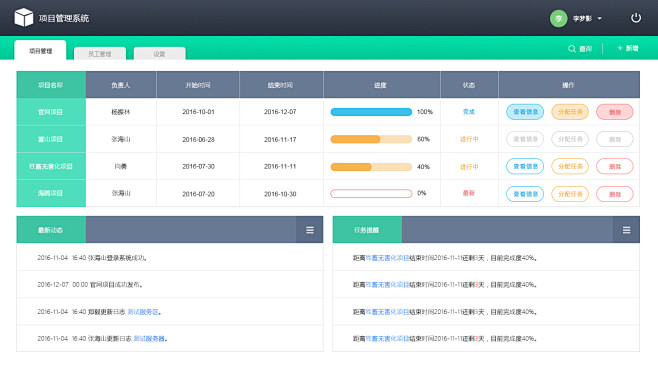Click the start date 2016-06-28

tap(198, 140)
